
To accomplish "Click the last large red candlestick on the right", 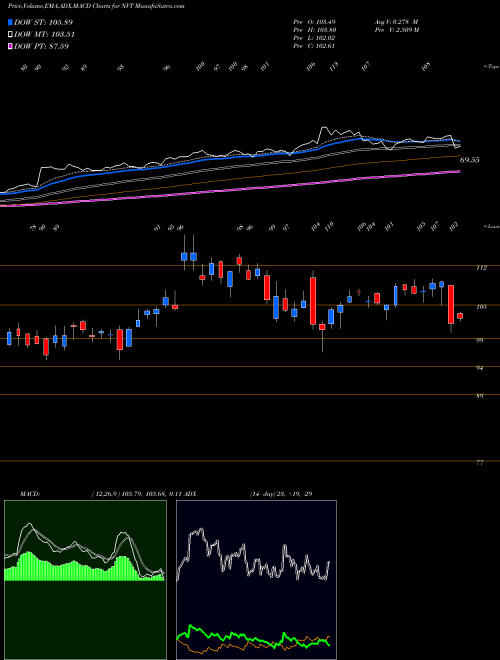I will (451, 304).
